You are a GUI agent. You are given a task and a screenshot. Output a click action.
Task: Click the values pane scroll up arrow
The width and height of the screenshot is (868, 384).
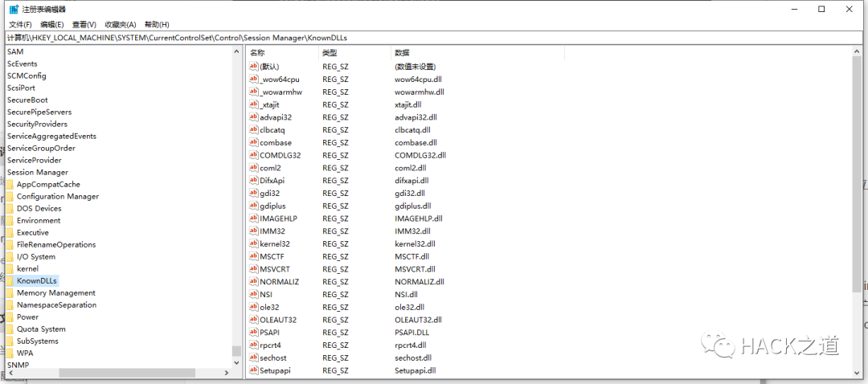tap(857, 51)
